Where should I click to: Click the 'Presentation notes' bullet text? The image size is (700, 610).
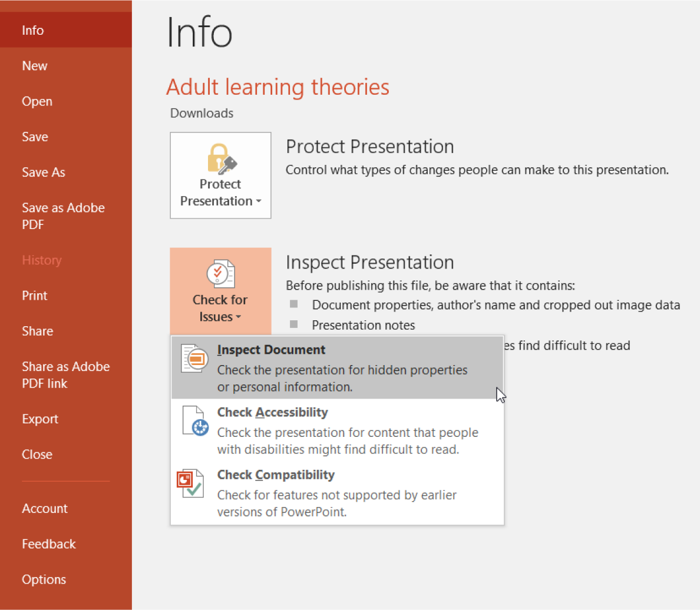coord(364,325)
